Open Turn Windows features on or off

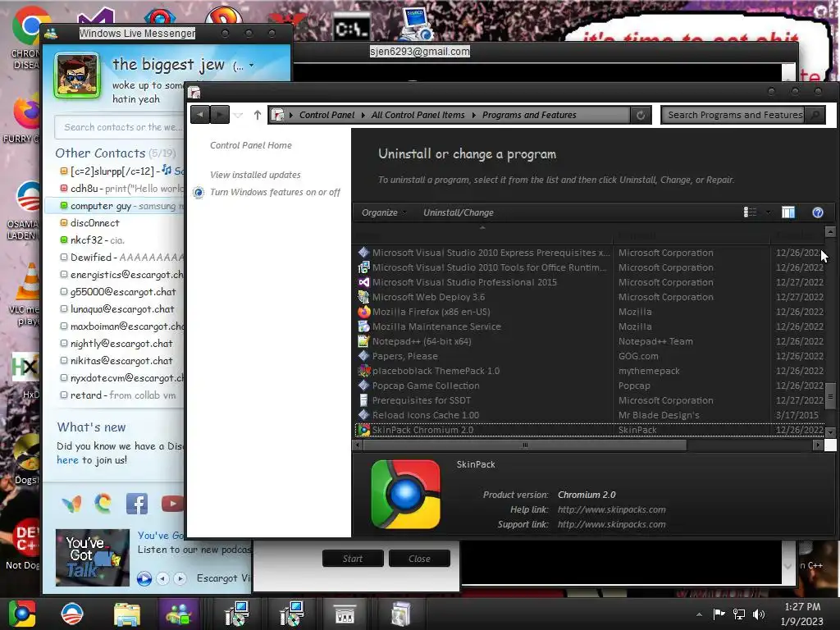(275, 192)
